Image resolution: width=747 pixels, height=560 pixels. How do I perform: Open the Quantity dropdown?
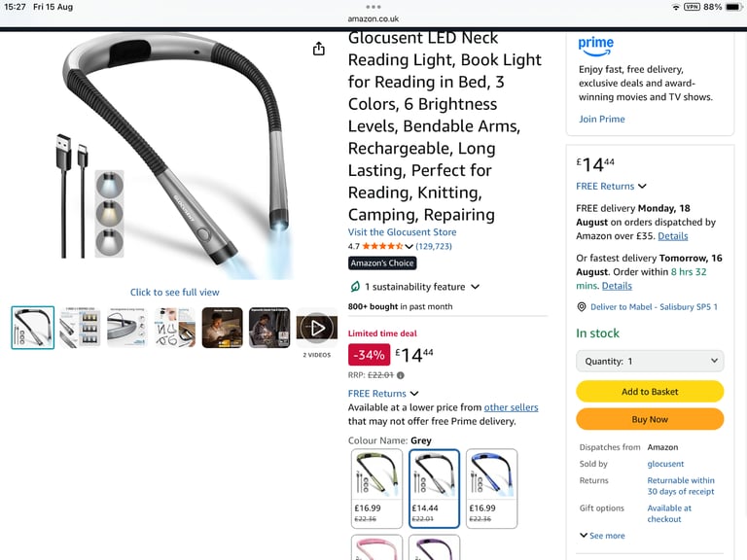pos(650,361)
